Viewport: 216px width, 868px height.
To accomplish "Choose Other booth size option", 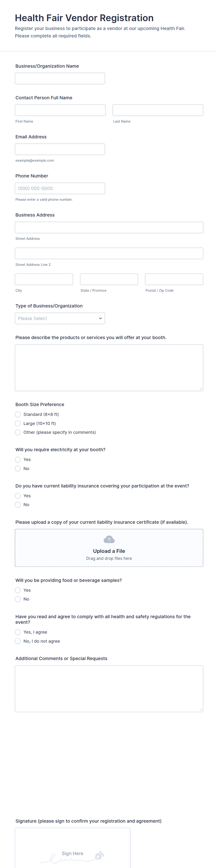I will (18, 432).
